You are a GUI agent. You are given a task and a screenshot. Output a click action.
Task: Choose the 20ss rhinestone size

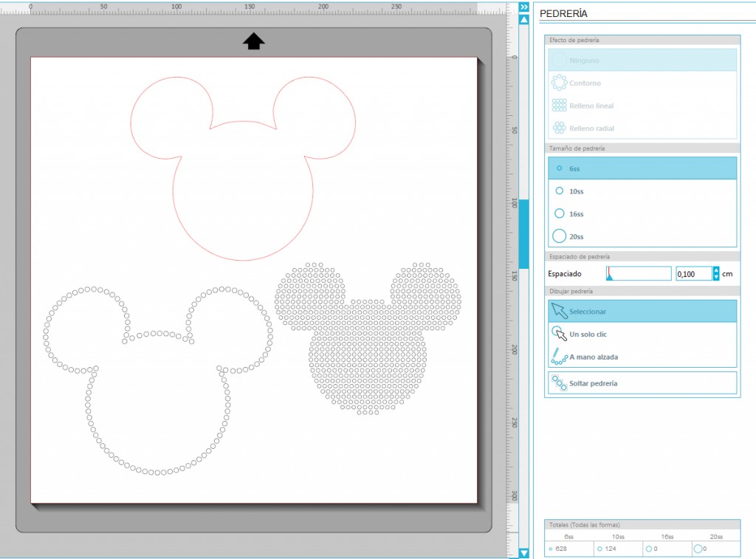642,236
